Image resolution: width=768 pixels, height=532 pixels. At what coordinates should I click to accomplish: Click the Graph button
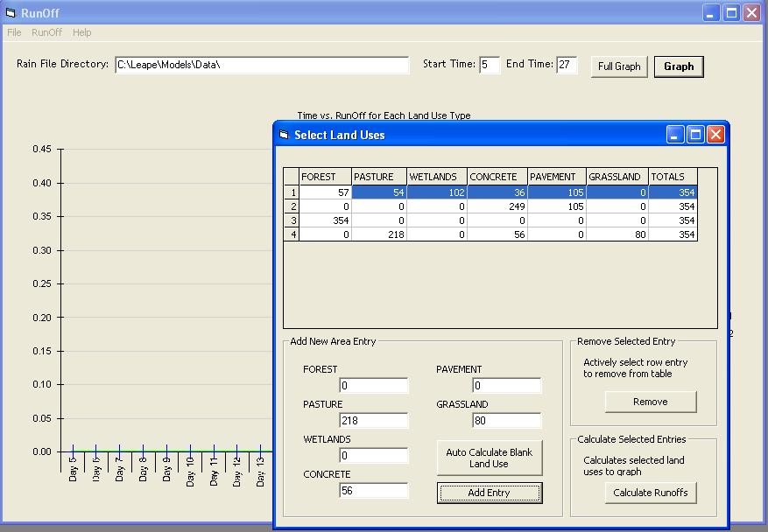(x=679, y=66)
